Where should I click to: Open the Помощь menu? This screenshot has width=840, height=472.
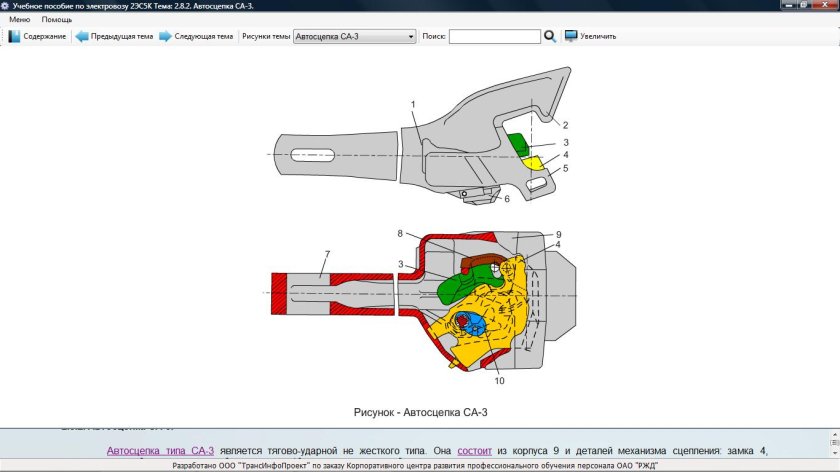[x=57, y=20]
